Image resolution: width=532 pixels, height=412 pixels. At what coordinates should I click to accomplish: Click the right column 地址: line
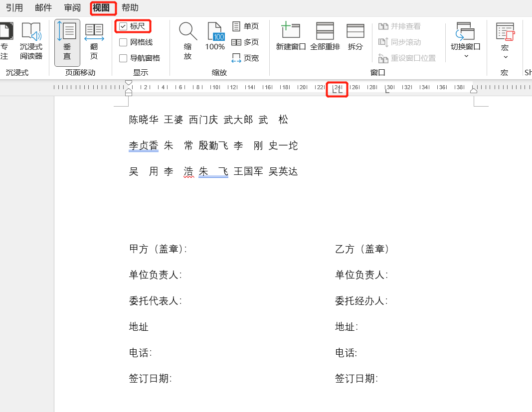[347, 326]
